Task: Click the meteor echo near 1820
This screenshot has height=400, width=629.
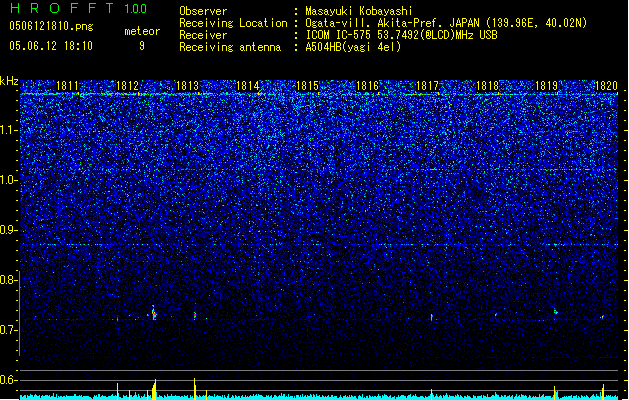Action: coord(602,317)
